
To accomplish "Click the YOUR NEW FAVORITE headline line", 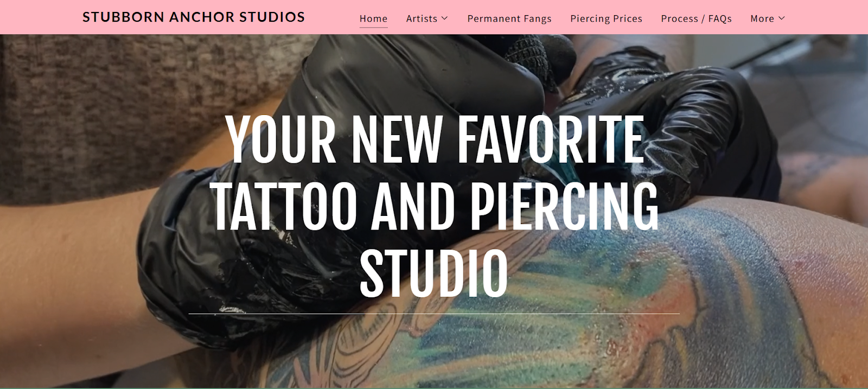I will point(435,139).
